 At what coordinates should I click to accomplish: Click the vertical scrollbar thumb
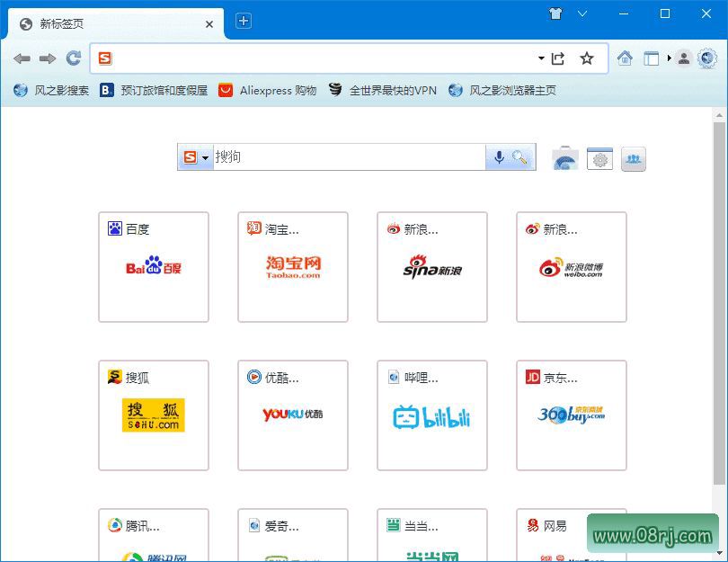[x=719, y=304]
